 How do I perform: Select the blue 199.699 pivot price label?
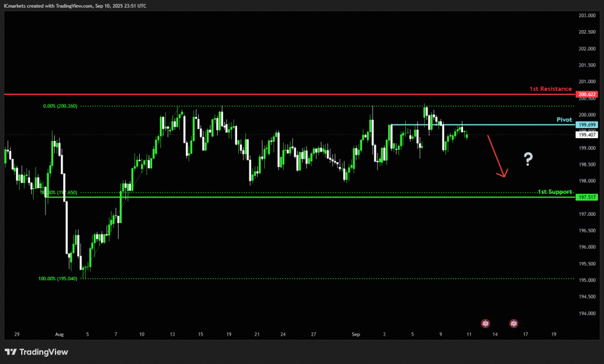587,125
